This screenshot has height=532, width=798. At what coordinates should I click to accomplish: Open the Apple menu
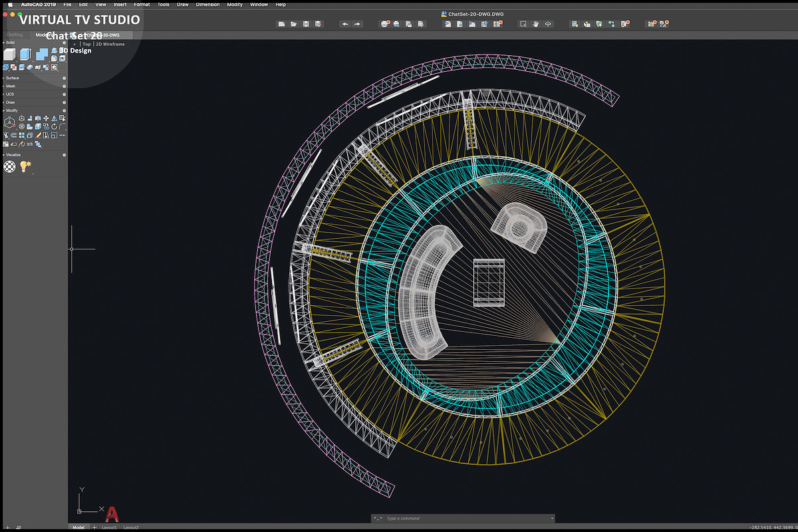(x=10, y=4)
